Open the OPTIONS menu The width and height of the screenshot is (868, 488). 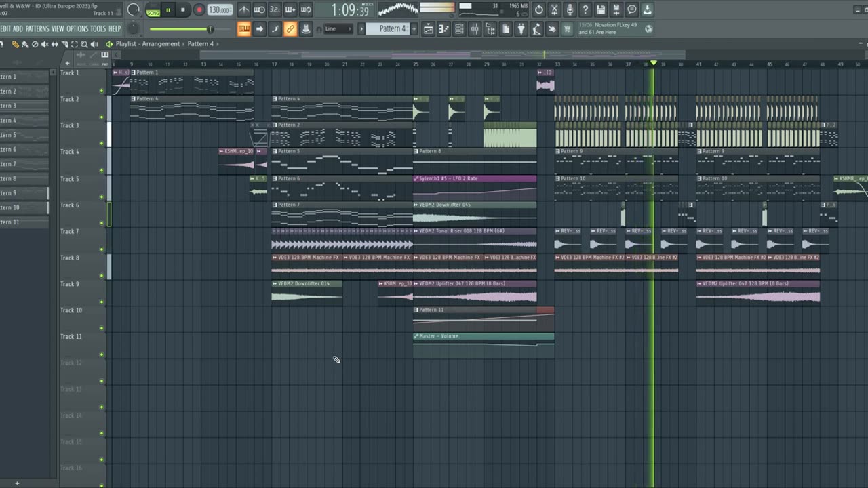77,28
